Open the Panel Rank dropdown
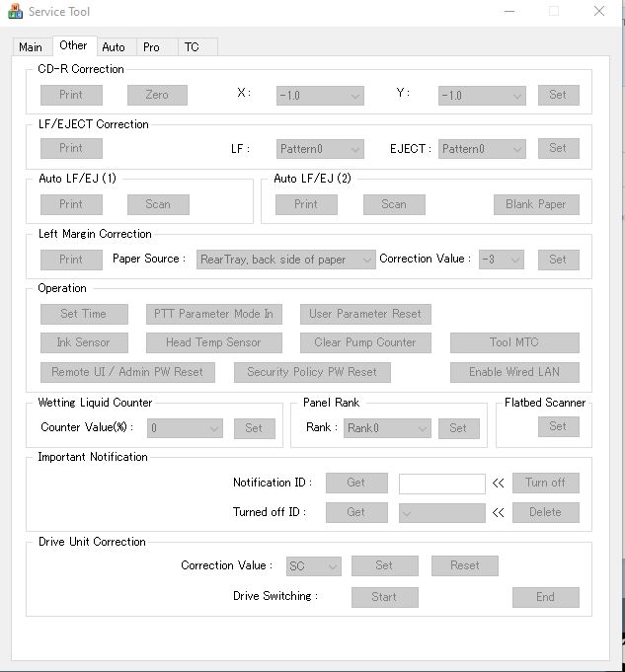 [x=387, y=428]
